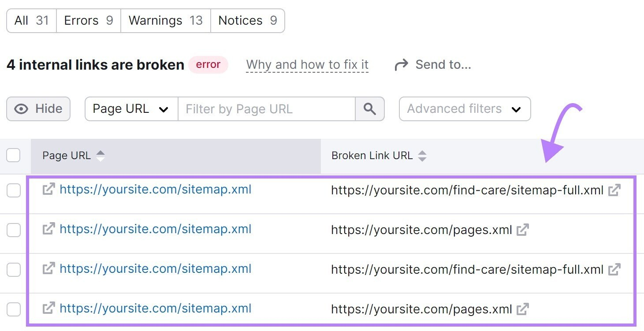Open the Why and how to fix it link

tap(307, 64)
